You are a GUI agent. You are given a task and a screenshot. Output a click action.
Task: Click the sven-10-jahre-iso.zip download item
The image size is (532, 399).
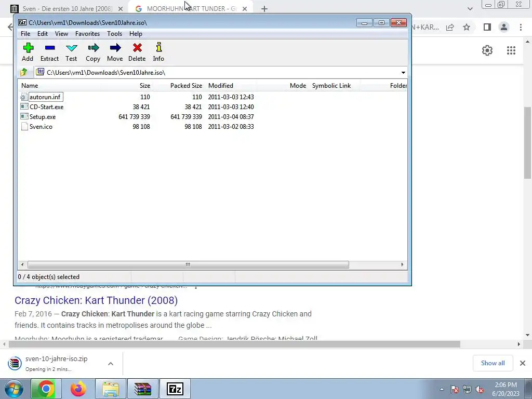tap(56, 363)
